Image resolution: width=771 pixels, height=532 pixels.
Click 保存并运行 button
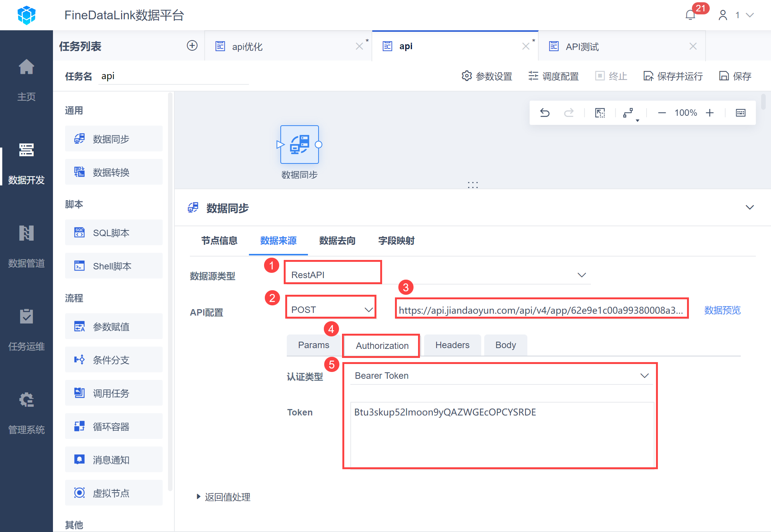click(x=673, y=76)
